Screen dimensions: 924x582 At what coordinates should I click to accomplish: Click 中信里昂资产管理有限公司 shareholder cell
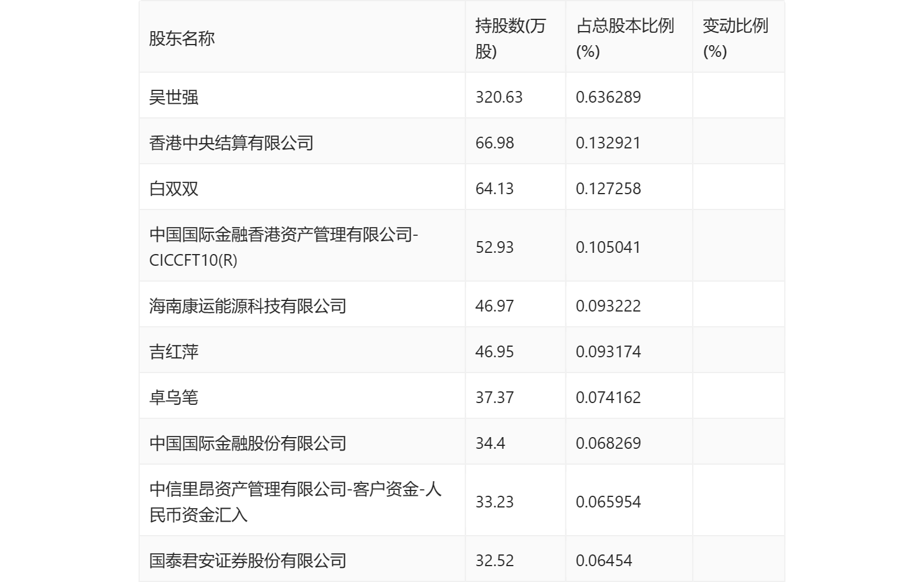point(295,502)
